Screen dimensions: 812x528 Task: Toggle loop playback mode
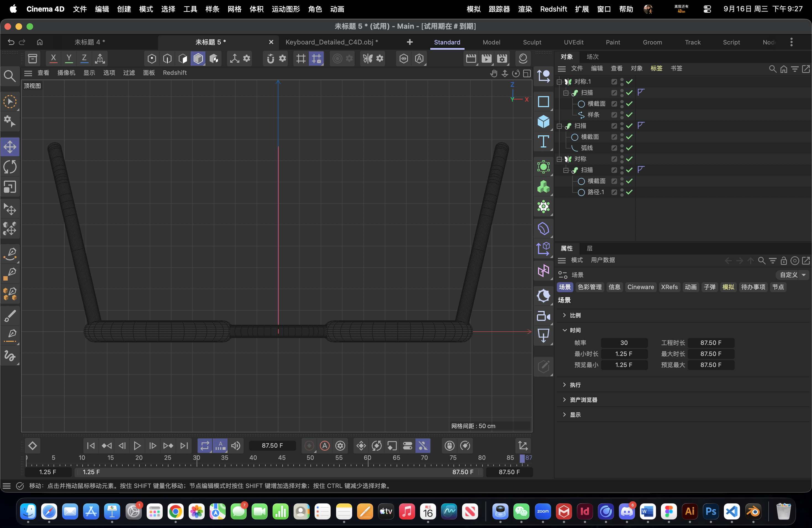click(x=205, y=445)
